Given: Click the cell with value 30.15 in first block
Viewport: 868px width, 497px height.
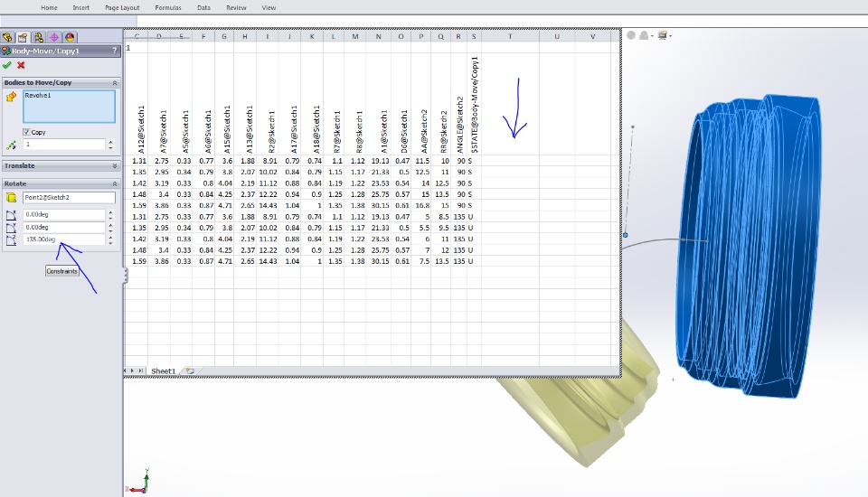Looking at the screenshot, I should coord(380,205).
